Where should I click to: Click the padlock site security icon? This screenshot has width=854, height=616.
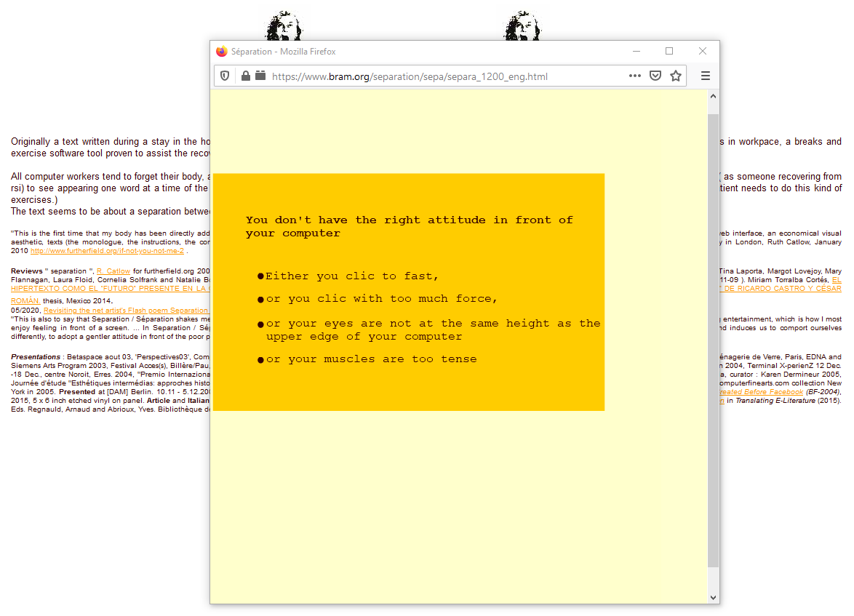(245, 76)
